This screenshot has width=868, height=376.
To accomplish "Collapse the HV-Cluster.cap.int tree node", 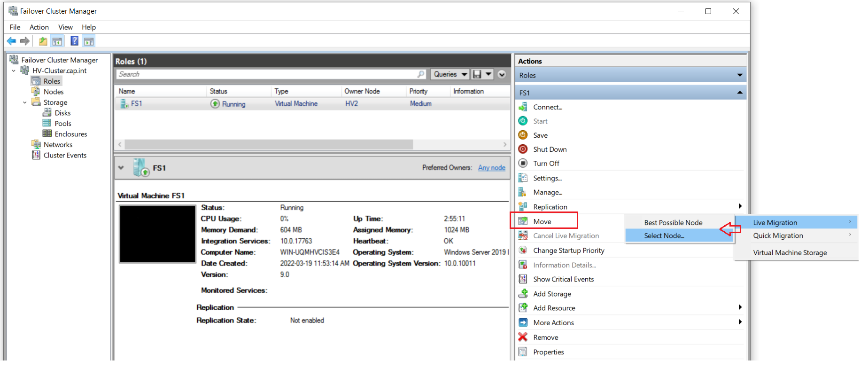I will point(14,71).
